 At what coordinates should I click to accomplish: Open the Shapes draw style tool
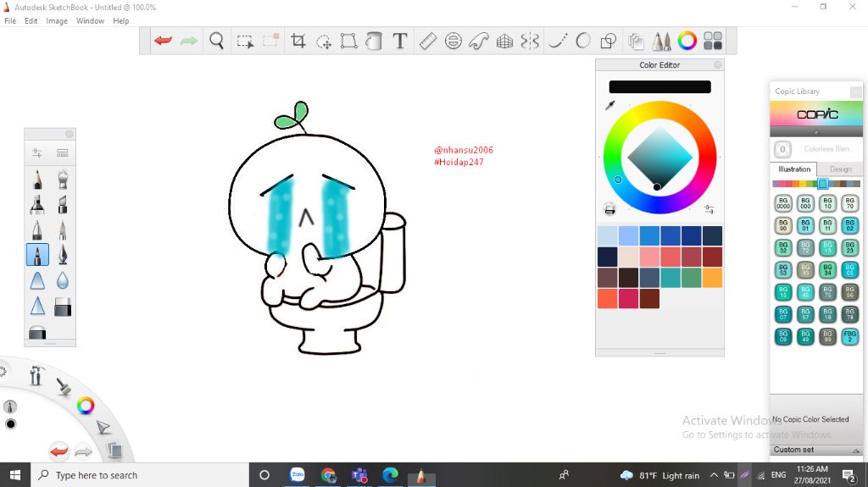609,41
